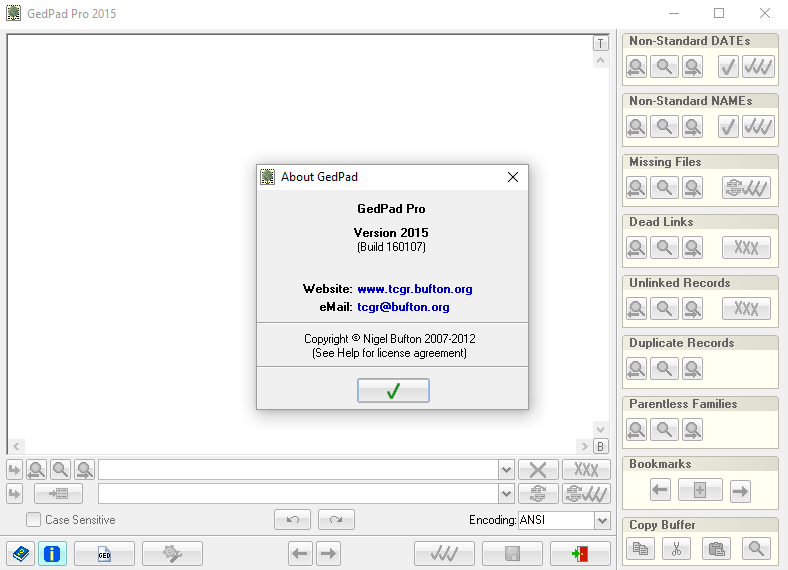
Task: Open a GED file
Action: [104, 554]
